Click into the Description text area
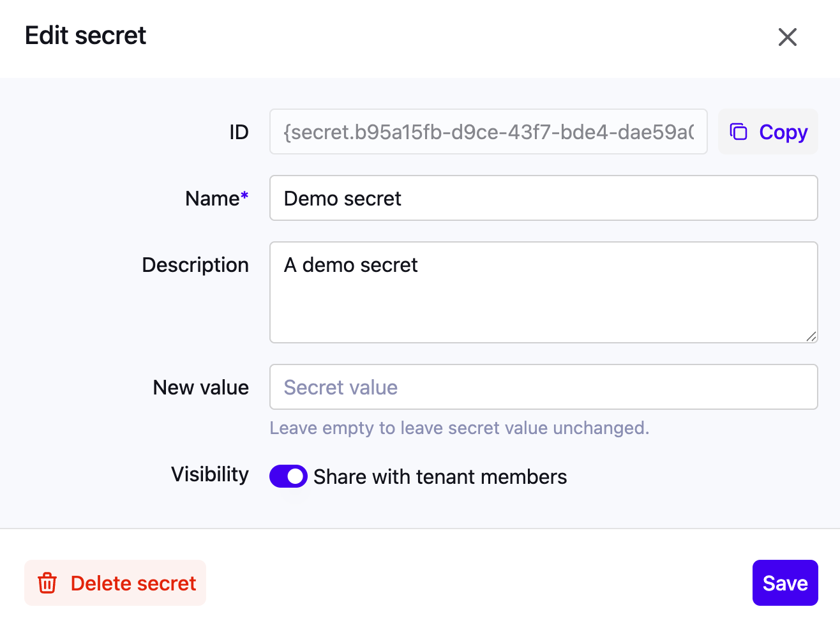The image size is (840, 623). click(x=544, y=292)
